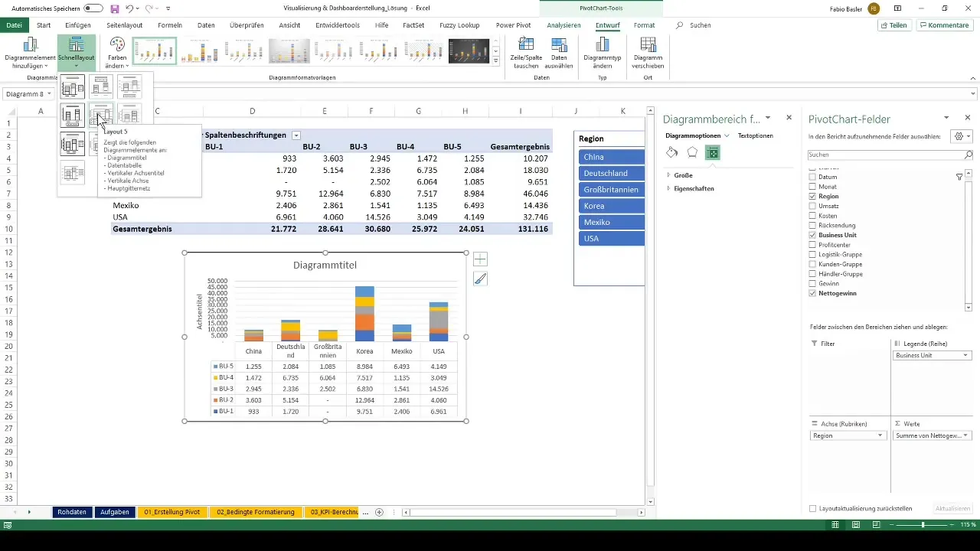Image resolution: width=980 pixels, height=551 pixels.
Task: Switch to Page Break preview in status bar
Action: click(877, 525)
